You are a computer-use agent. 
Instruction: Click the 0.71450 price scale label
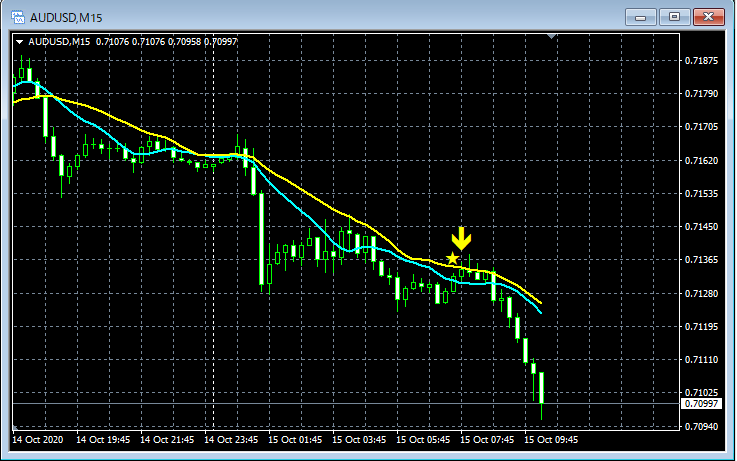tap(701, 227)
